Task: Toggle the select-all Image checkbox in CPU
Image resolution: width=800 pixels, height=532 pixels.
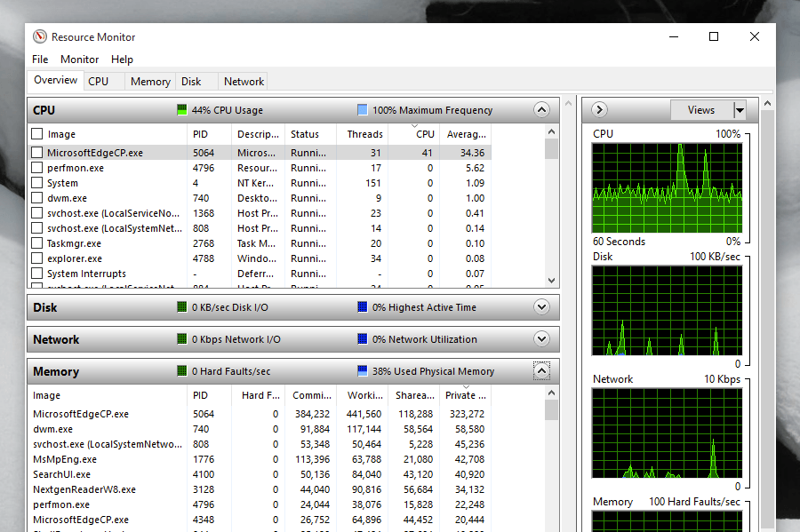Action: (x=36, y=134)
